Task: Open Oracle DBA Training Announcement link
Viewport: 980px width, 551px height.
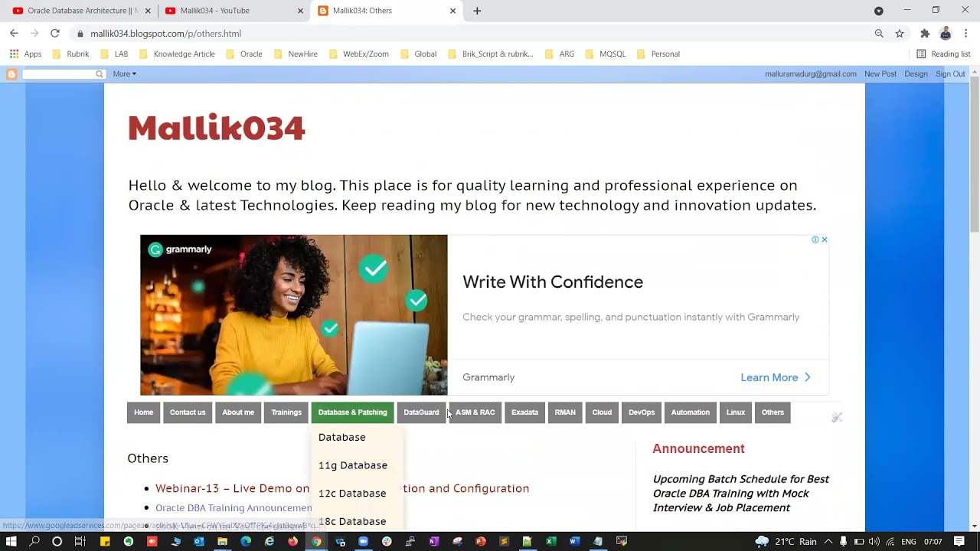Action: 234,508
